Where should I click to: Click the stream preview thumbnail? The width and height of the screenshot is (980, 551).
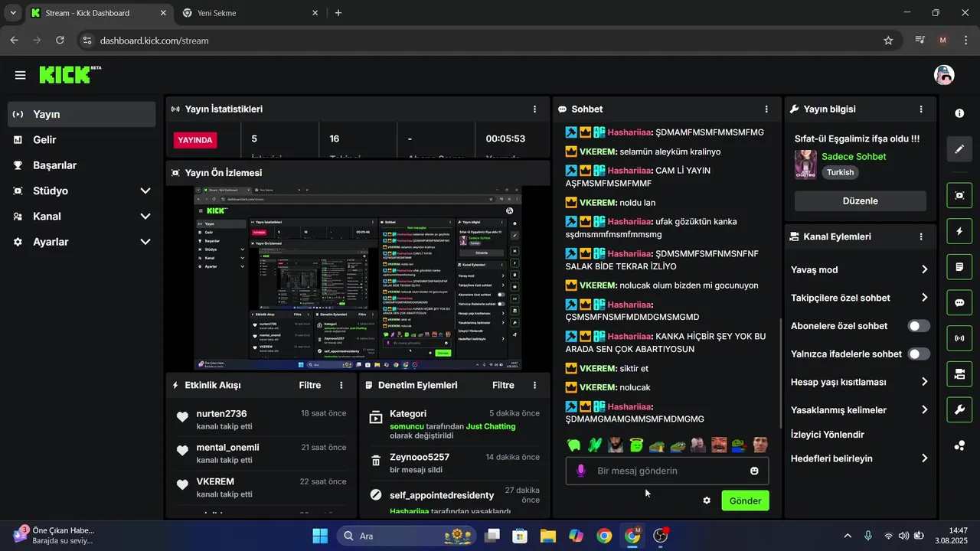click(358, 279)
